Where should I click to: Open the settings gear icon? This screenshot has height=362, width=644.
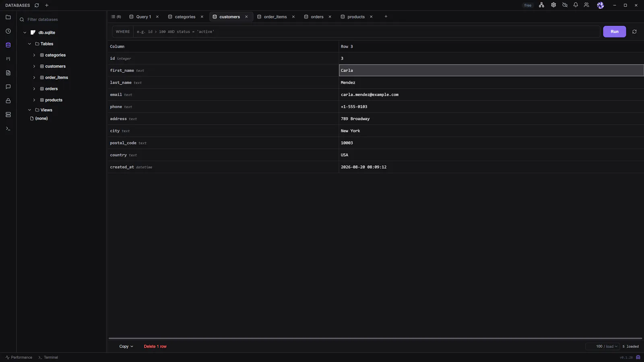click(553, 5)
